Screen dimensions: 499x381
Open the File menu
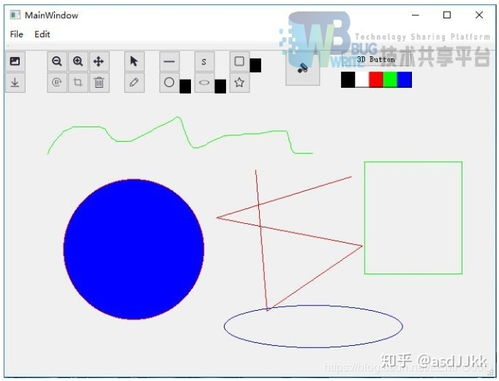(17, 34)
